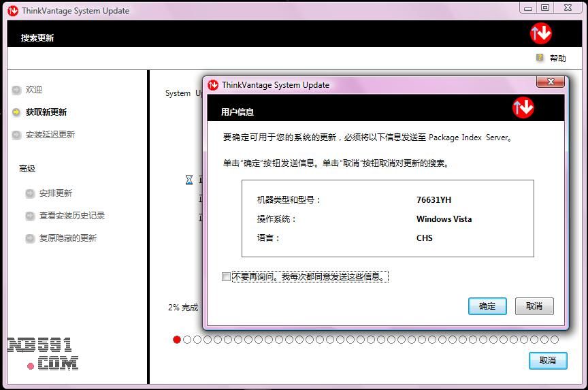Open 复原隐藏的更新 under 高级
588x390 pixels.
[x=68, y=238]
